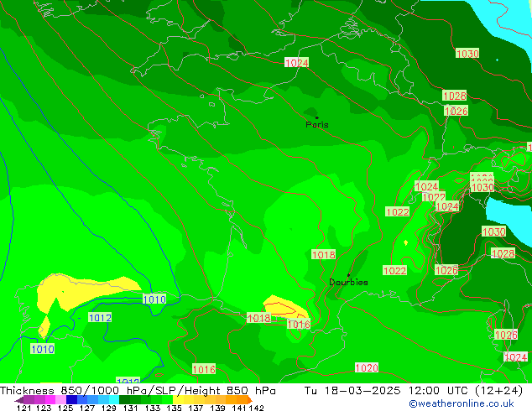This screenshot has height=411, width=532.
Task: Click the legend value 129
Action: (109, 408)
